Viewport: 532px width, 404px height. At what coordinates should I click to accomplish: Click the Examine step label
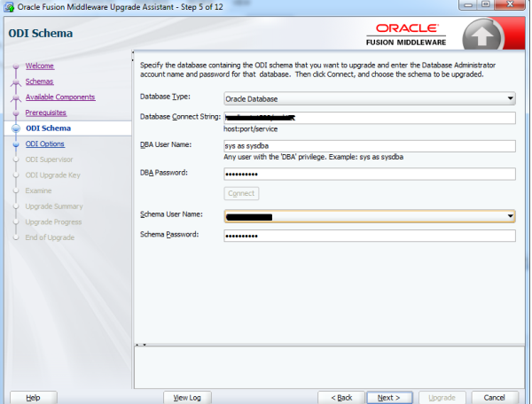(38, 190)
